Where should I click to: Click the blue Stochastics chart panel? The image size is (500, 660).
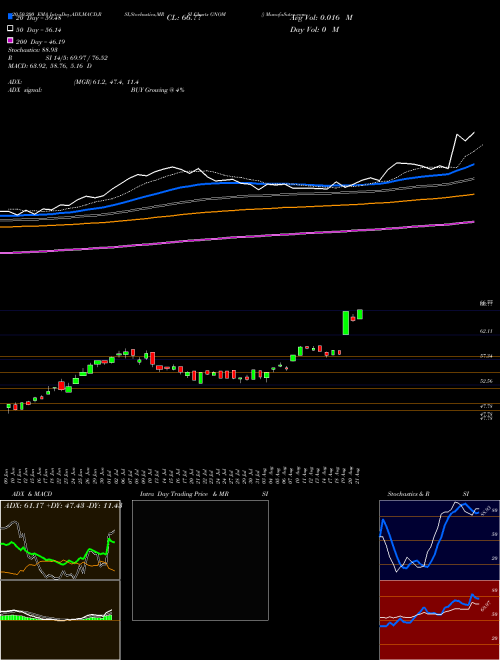pyautogui.click(x=439, y=540)
